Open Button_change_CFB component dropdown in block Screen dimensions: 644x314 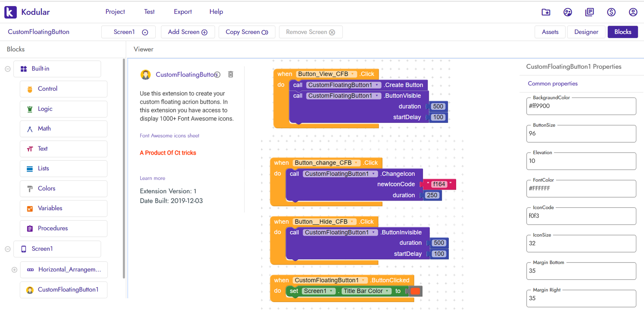coord(356,163)
